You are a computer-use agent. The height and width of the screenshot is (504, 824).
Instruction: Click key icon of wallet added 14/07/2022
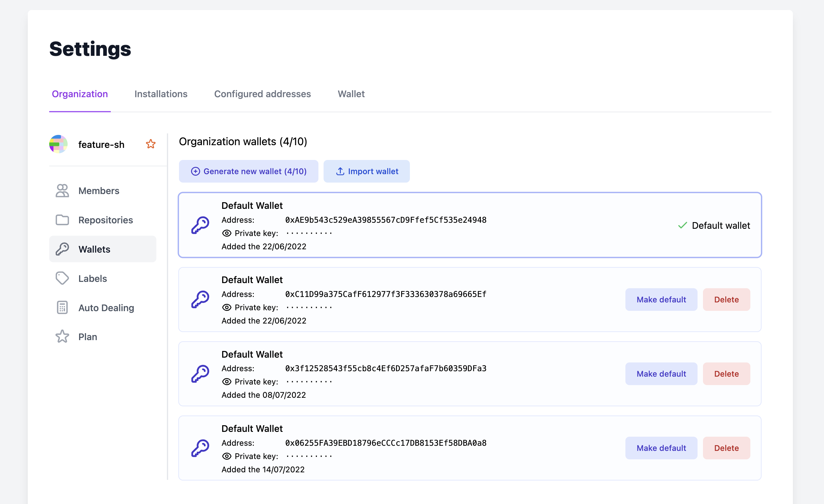(x=200, y=448)
